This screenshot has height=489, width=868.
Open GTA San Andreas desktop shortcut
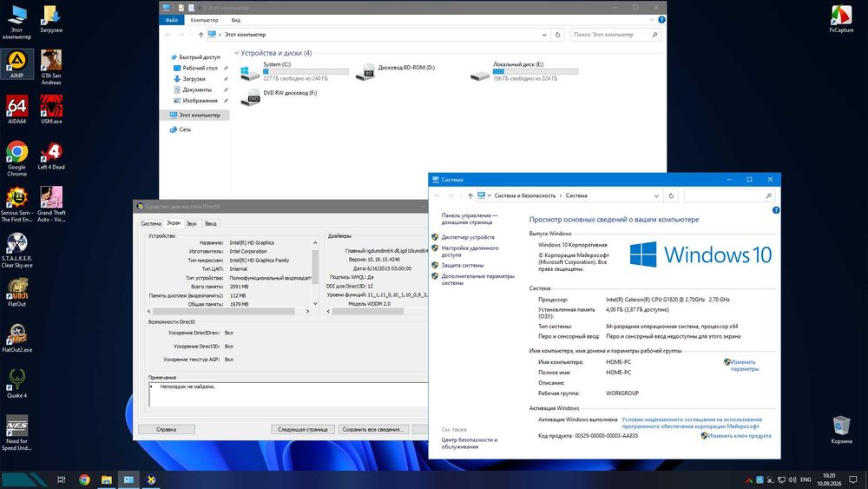51,68
